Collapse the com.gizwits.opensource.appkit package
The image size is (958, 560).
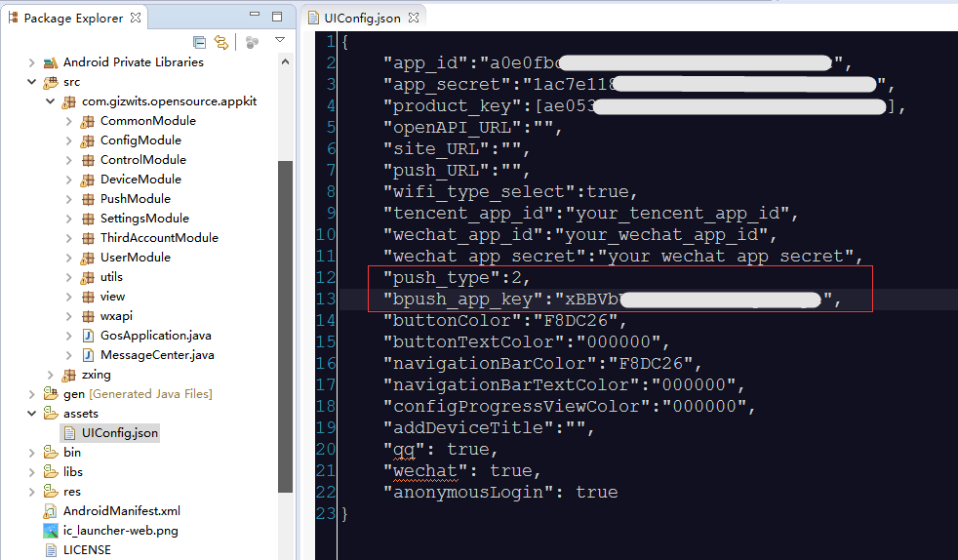click(51, 101)
